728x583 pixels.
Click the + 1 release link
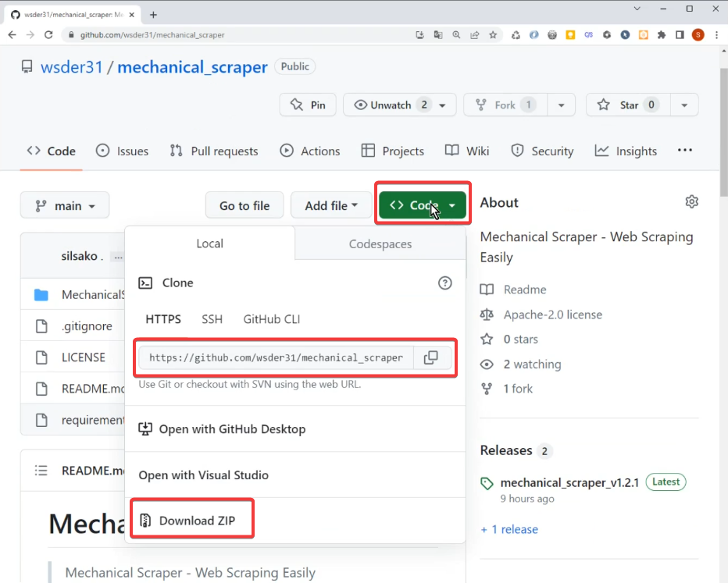tap(509, 529)
